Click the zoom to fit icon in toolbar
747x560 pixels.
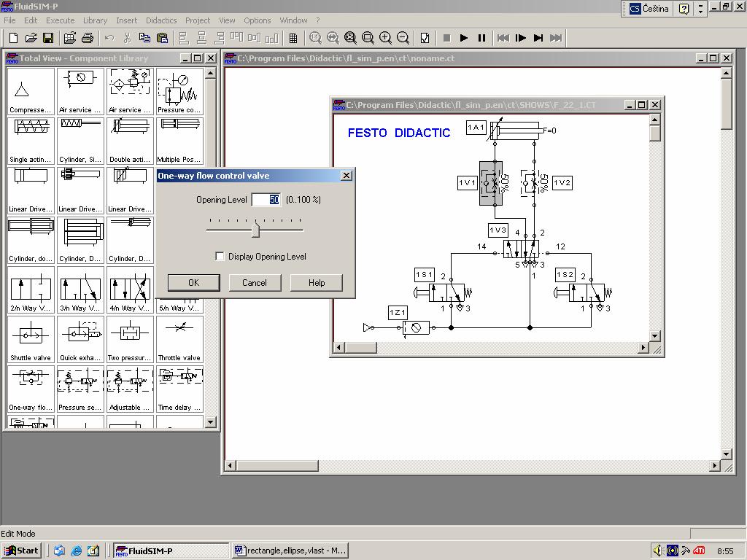tap(350, 38)
